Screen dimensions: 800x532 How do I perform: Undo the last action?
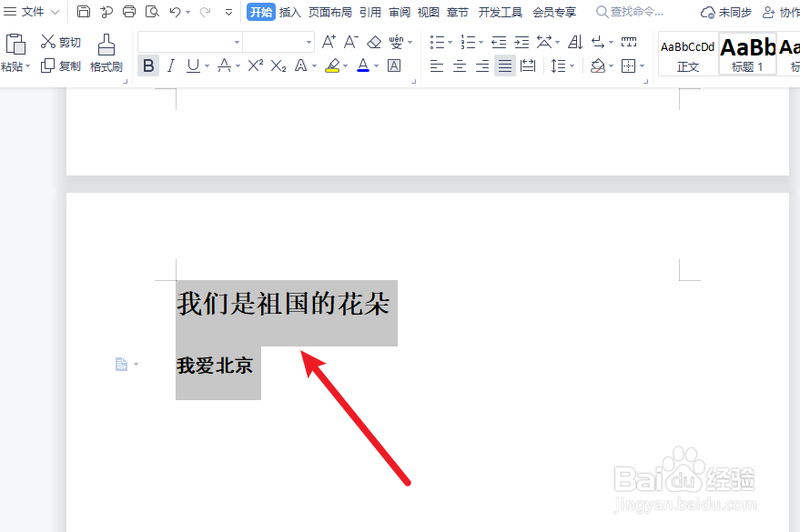click(176, 12)
